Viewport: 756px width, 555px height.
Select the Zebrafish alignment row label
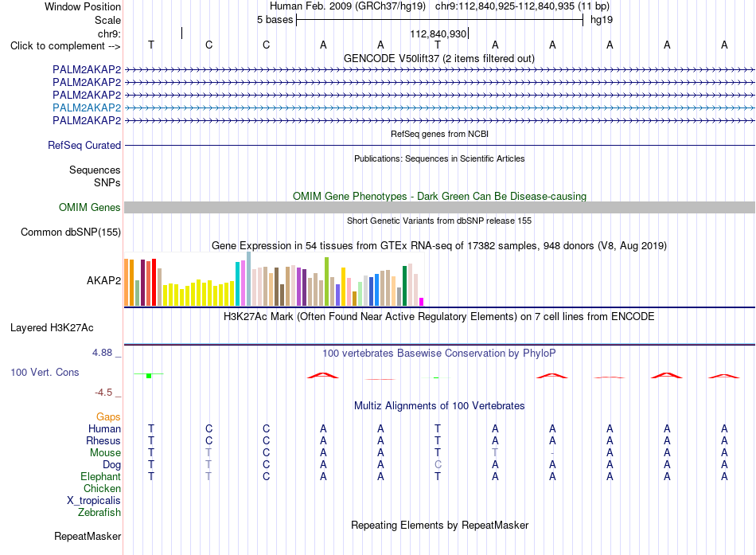coord(99,512)
